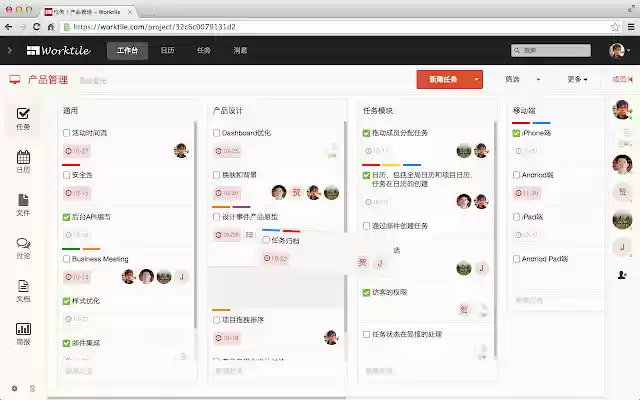Open the 任务状态在简报的处理 task
This screenshot has height=400, width=640.
(407, 334)
